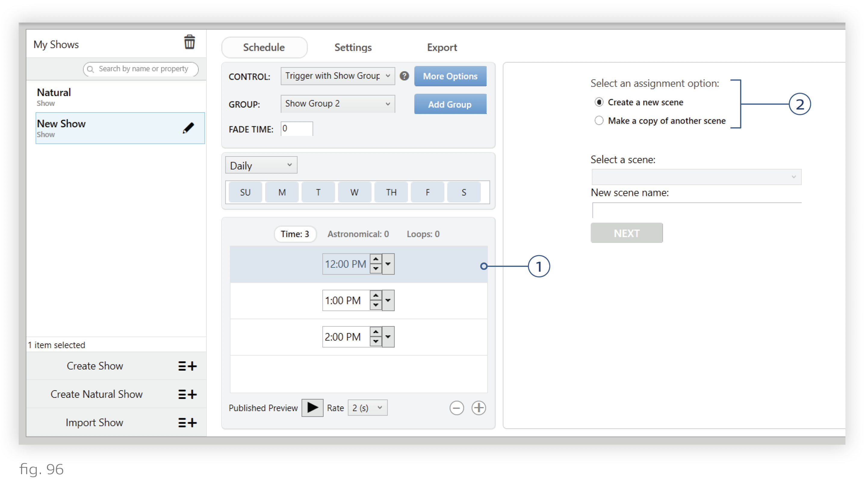Select the Loops: 0 events tab

423,234
